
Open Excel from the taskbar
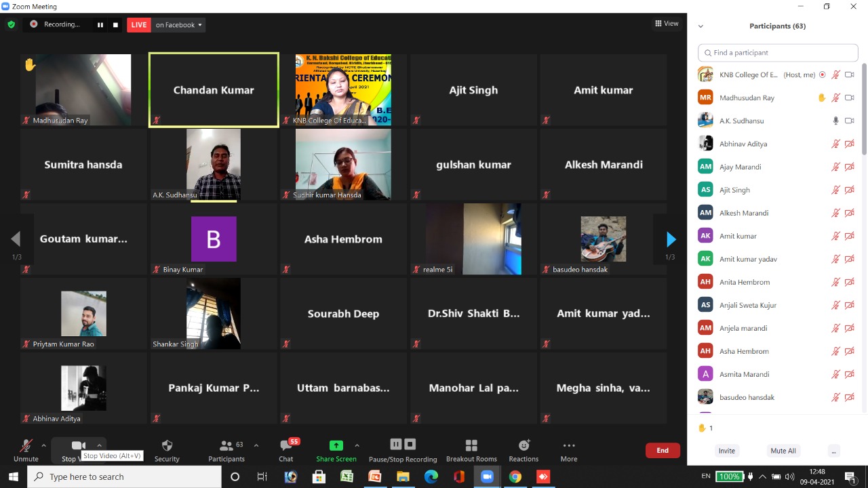347,476
